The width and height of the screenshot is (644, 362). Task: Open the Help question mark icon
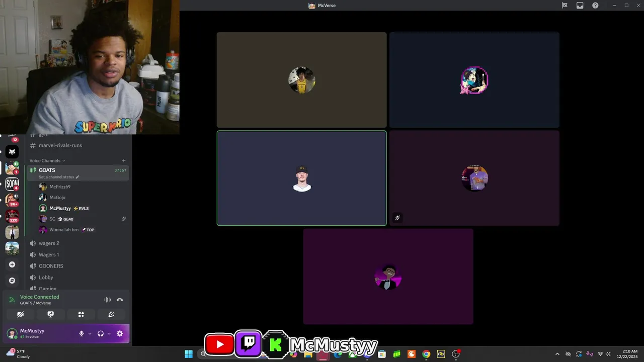(595, 6)
